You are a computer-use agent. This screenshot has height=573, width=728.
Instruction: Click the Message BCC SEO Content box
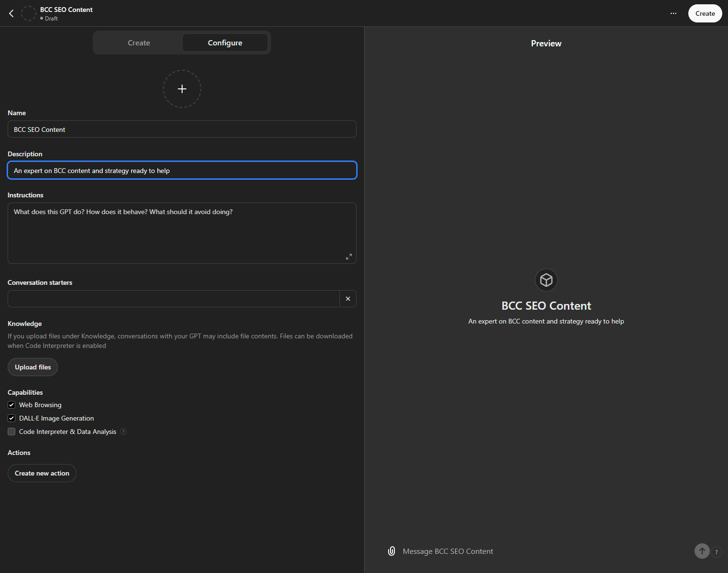pos(545,551)
